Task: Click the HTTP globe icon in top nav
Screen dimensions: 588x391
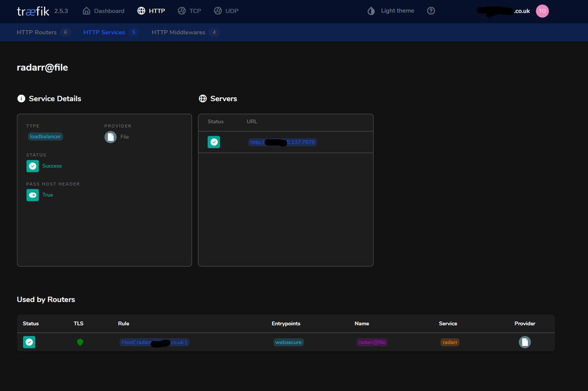Action: coord(141,11)
